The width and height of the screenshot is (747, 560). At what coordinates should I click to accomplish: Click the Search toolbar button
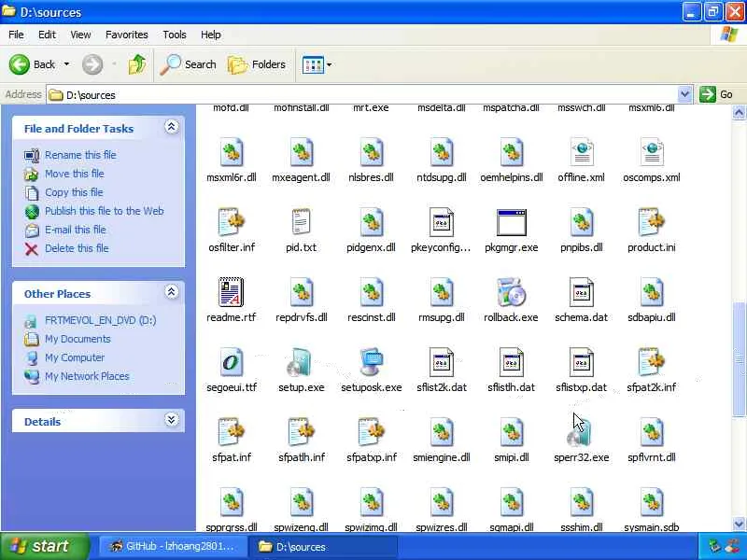[x=189, y=64]
